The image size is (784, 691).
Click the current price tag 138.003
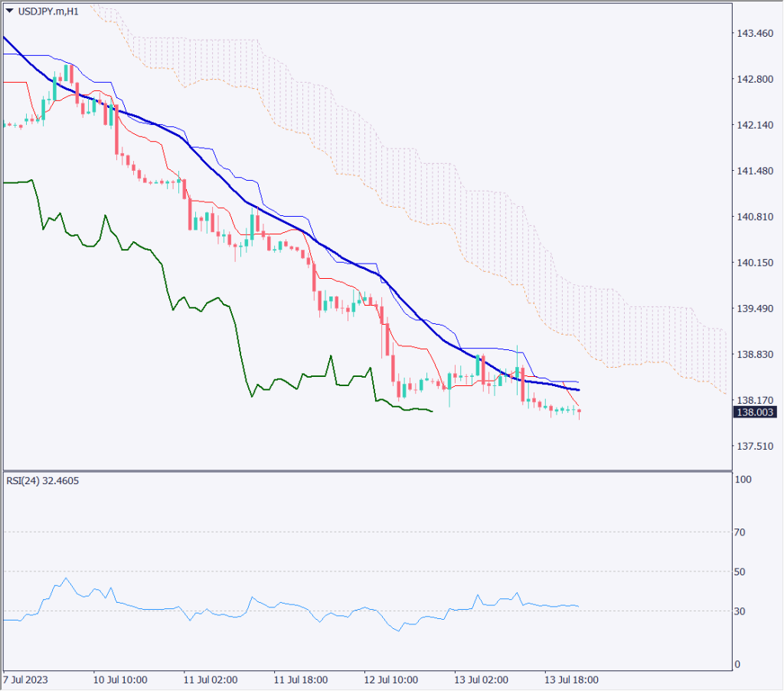pyautogui.click(x=755, y=412)
